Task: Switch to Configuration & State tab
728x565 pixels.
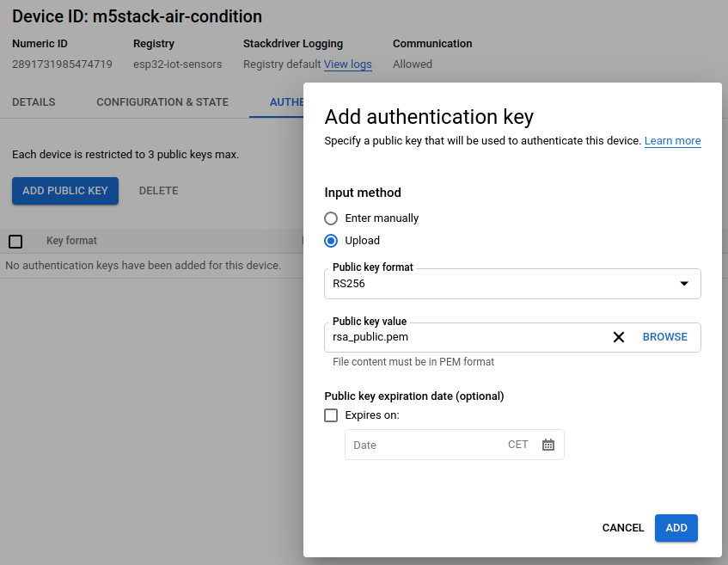Action: [162, 102]
